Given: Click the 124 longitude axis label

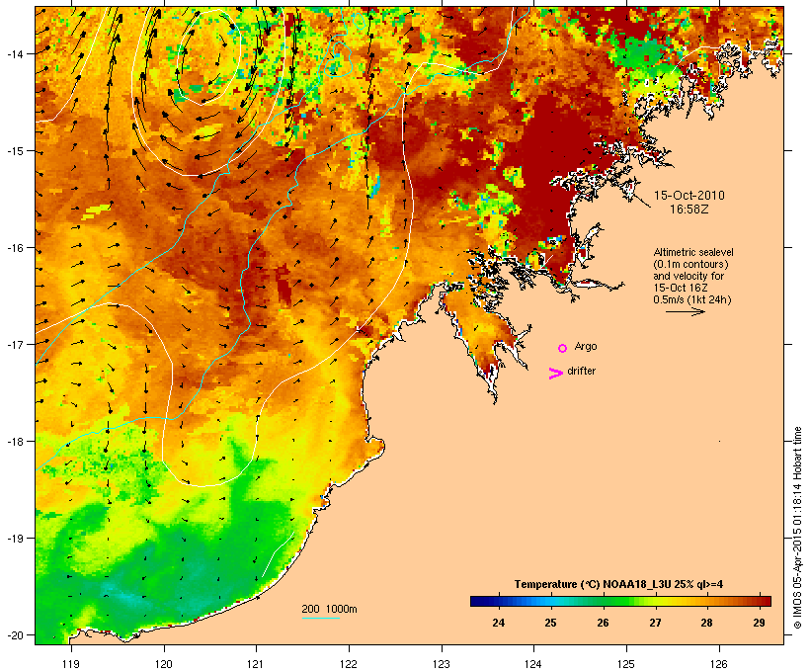Looking at the screenshot, I should coord(534,664).
